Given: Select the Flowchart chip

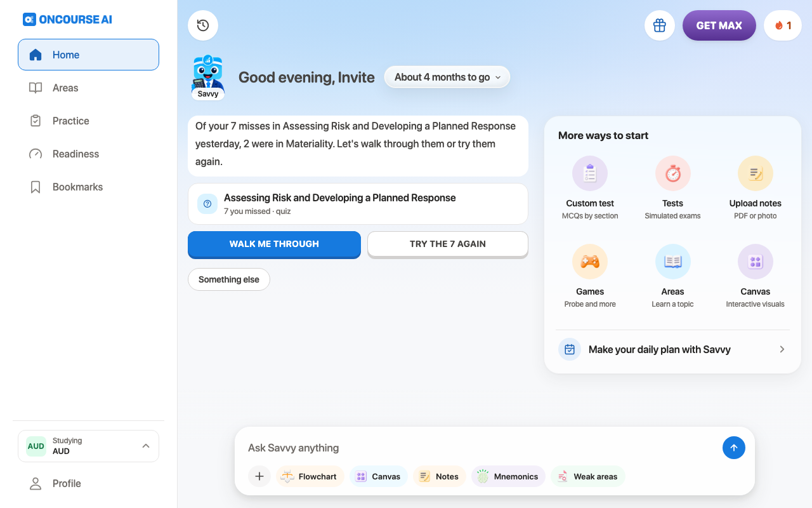Looking at the screenshot, I should click(310, 476).
